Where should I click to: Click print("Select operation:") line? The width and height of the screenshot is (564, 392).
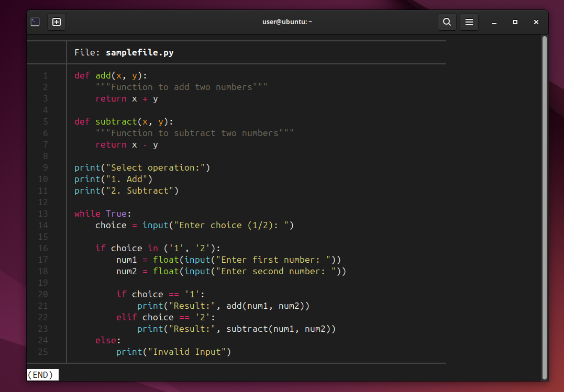142,167
